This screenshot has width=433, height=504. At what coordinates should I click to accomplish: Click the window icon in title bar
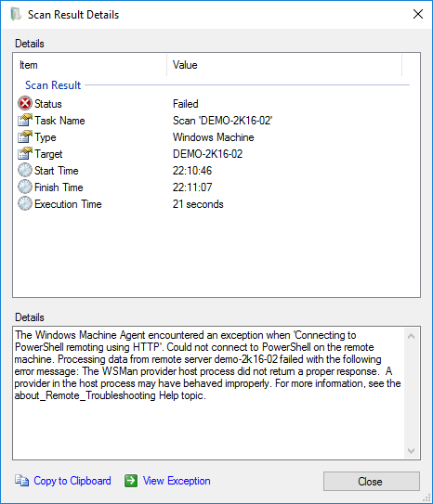tap(16, 15)
